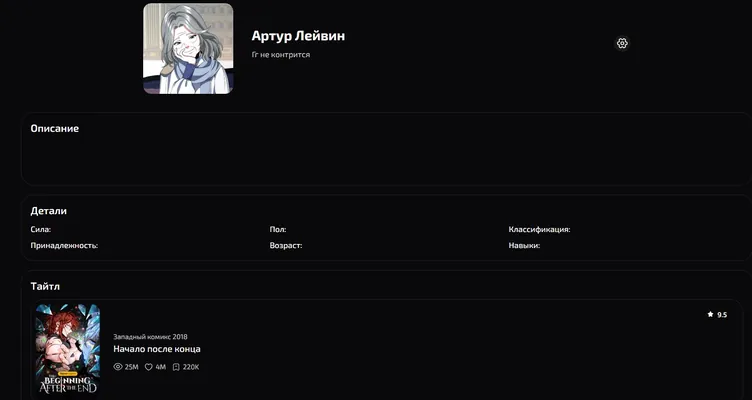The image size is (752, 400).
Task: Select the Сила detail field
Action: point(41,230)
